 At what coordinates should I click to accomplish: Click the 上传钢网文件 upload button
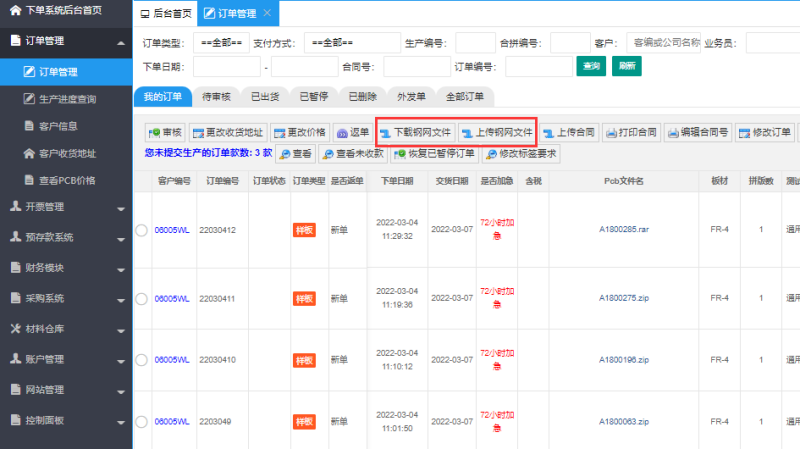coord(497,132)
